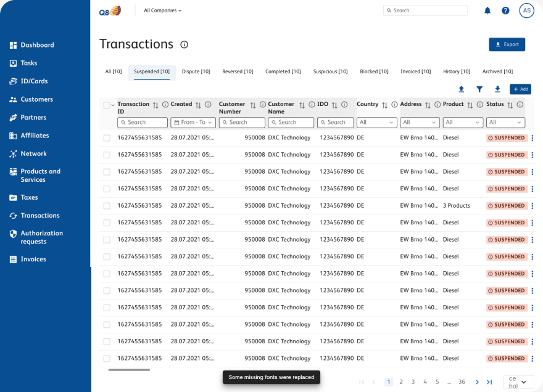Switch to Suspicious [10] tab
543x392 pixels.
coord(330,71)
